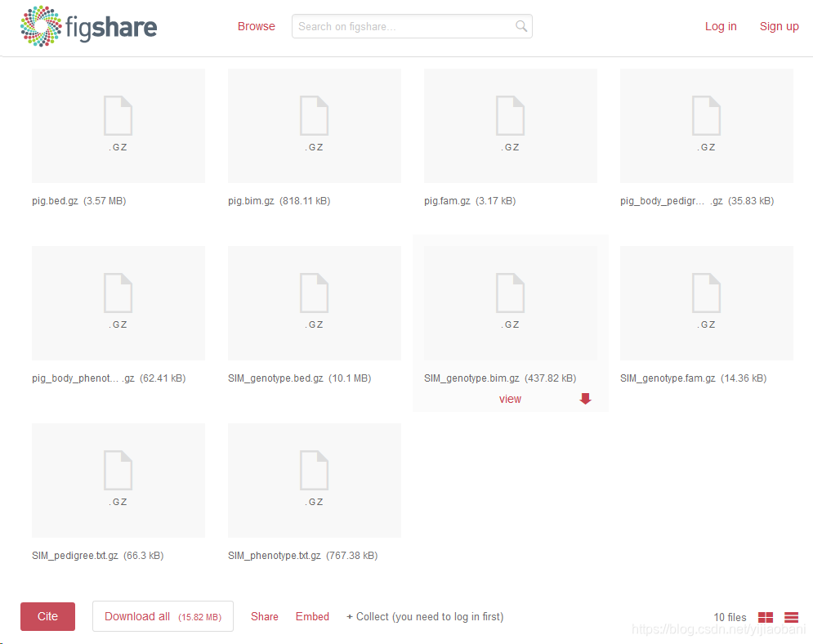Viewport: 813px width, 644px height.
Task: Click view link under SIM_genotype.bim.gz
Action: pos(510,399)
